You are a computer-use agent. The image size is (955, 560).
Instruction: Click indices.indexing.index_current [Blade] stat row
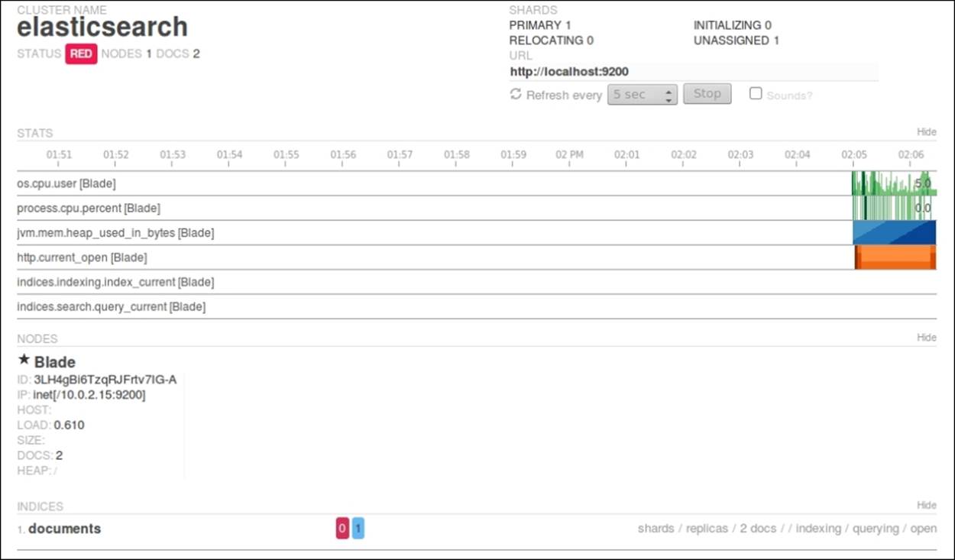click(476, 282)
